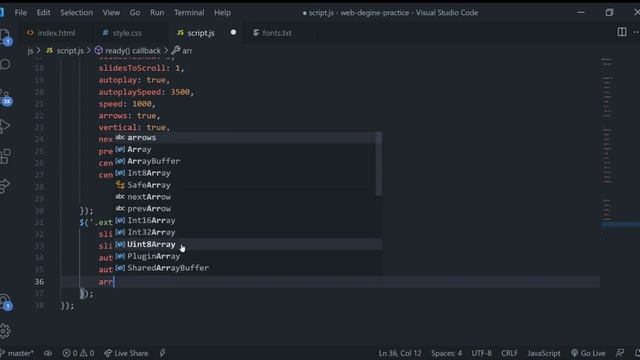Select the Int8Array suggestion

pos(248,173)
